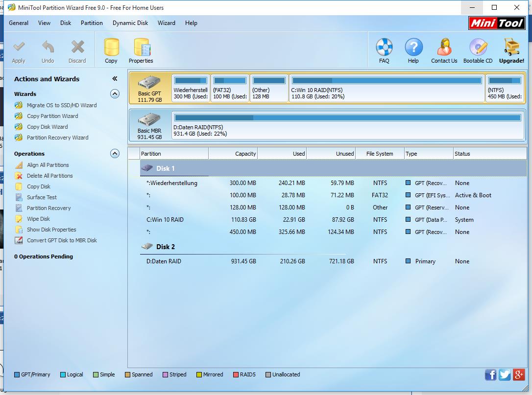532x395 pixels.
Task: Click the GPT/Primary legend color swatch
Action: (x=17, y=374)
